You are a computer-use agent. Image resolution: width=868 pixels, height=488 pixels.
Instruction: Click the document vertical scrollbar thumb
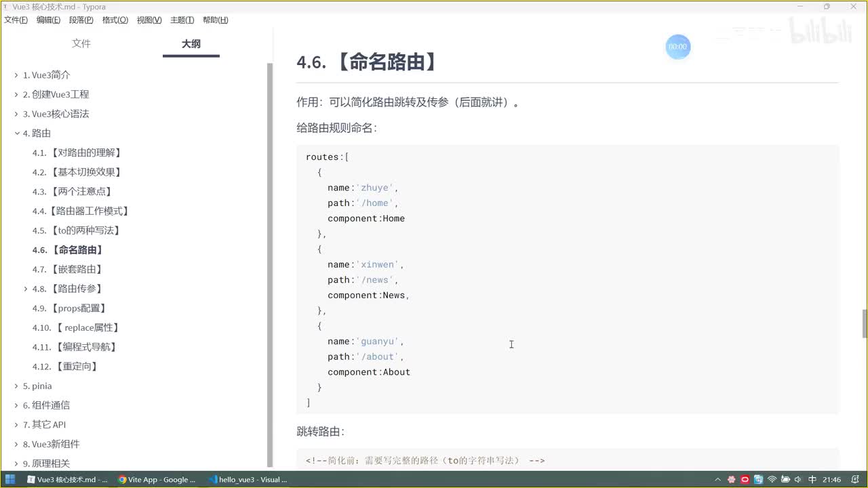pos(864,323)
